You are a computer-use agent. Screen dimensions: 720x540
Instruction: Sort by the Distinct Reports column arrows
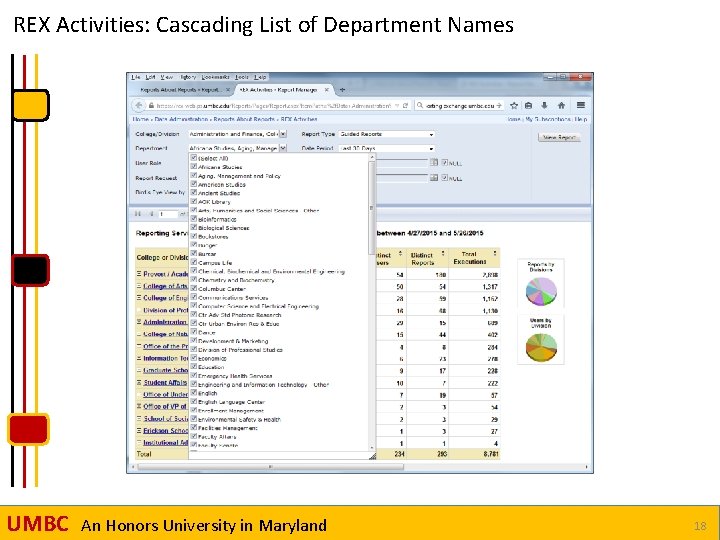(x=443, y=253)
